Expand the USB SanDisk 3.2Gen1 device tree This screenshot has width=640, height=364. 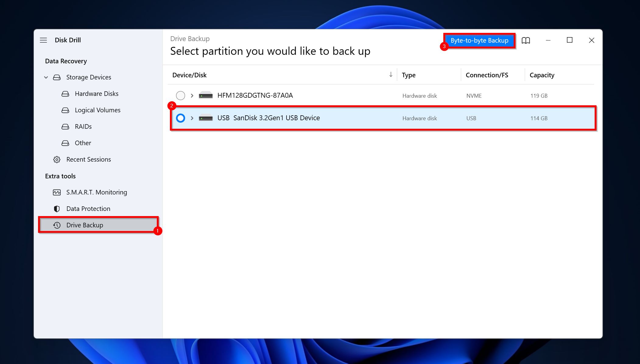pyautogui.click(x=192, y=118)
